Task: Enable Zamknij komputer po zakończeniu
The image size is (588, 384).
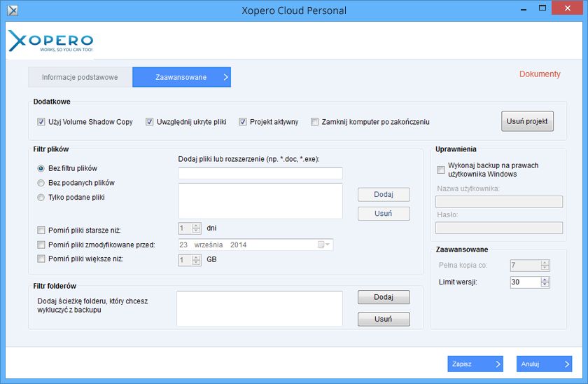Action: (314, 122)
